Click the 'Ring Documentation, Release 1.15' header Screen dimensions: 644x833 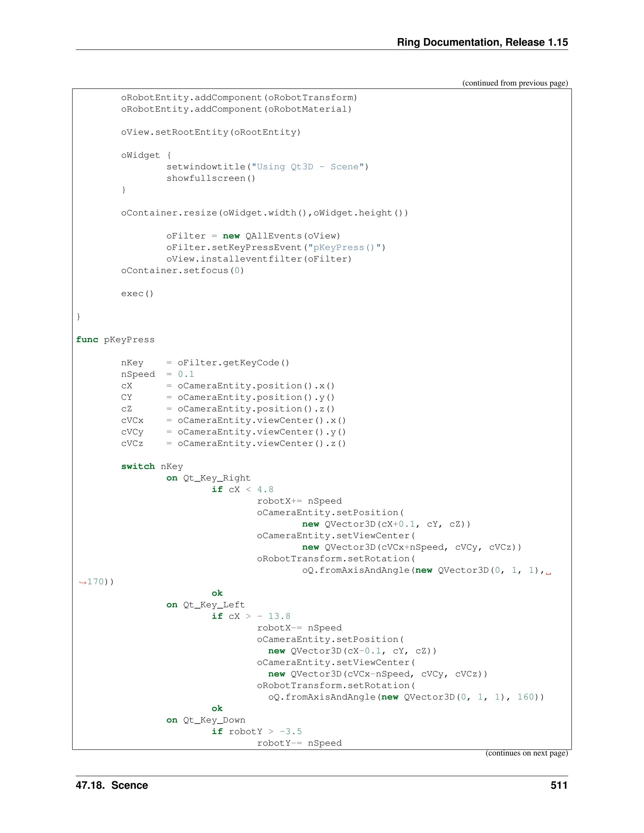tap(482, 42)
